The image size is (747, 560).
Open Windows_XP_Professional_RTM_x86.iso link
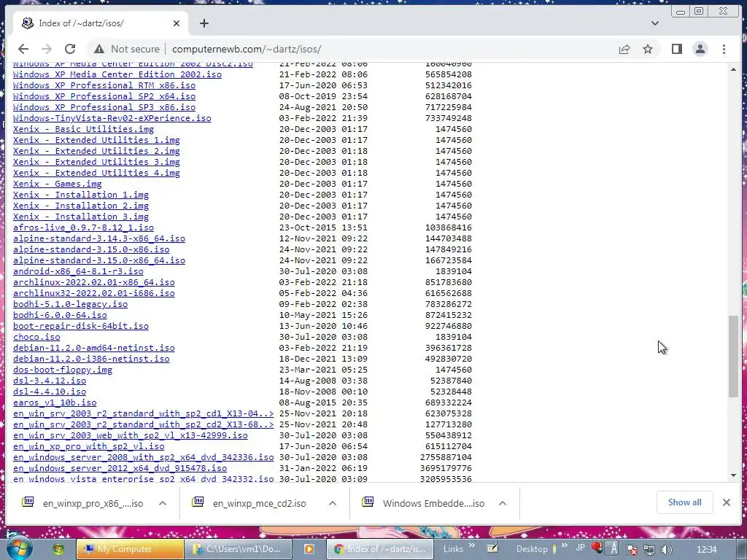pos(104,85)
